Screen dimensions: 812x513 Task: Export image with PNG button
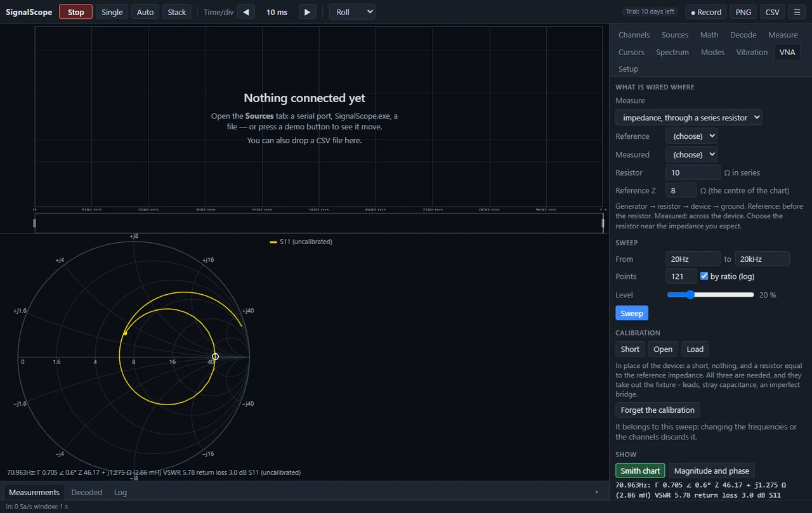pos(743,12)
